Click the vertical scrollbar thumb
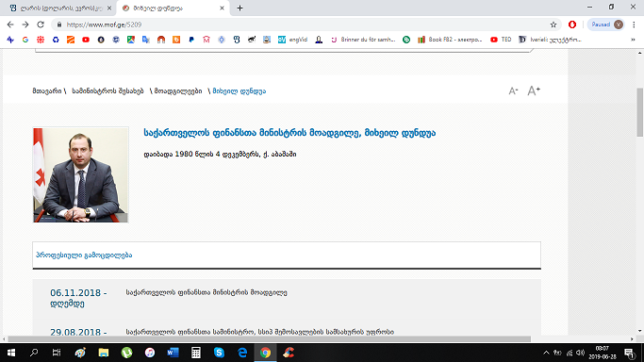The width and height of the screenshot is (644, 362). coord(640,112)
